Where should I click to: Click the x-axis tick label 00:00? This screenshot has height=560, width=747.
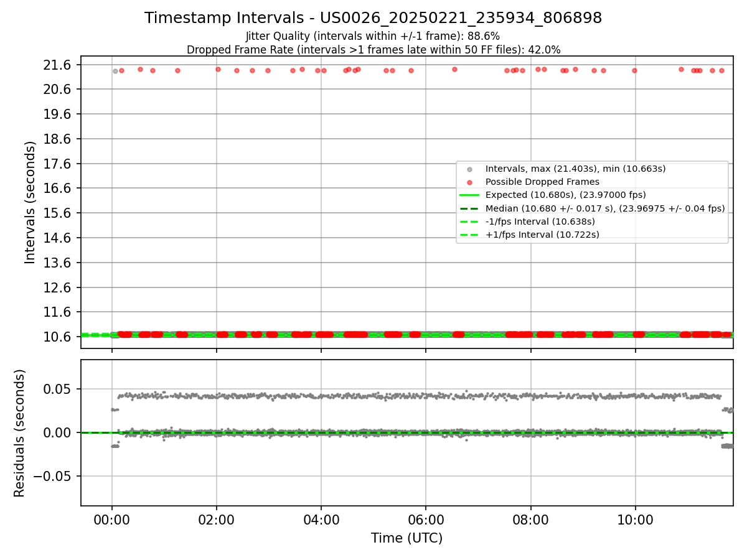[x=112, y=519]
